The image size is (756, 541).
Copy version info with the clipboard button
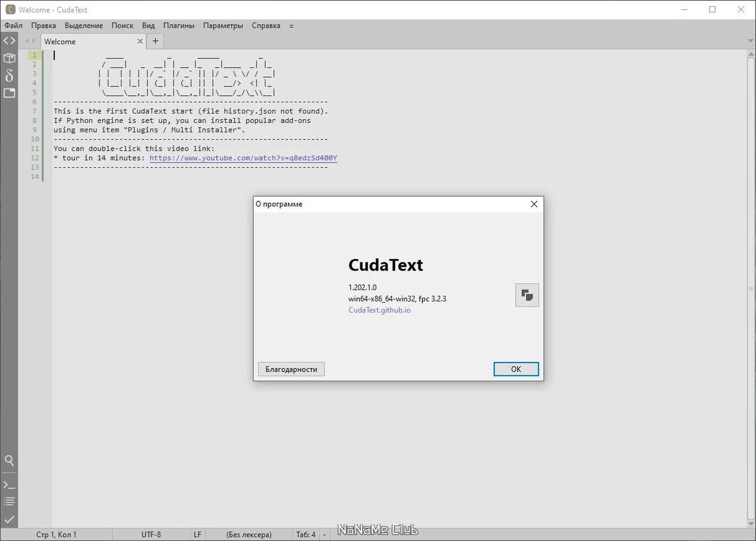coord(527,294)
